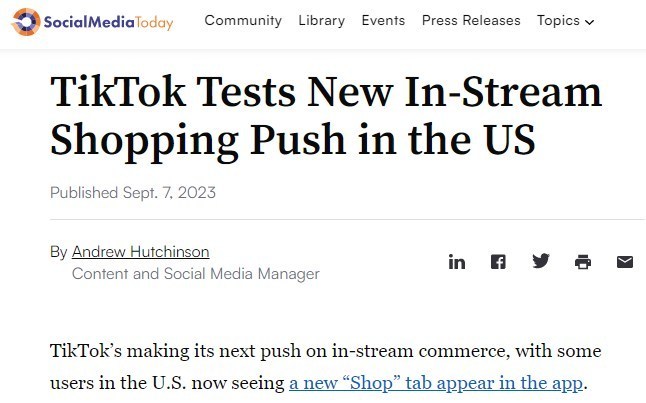The image size is (646, 403).
Task: Go to the Library page
Action: [x=322, y=21]
